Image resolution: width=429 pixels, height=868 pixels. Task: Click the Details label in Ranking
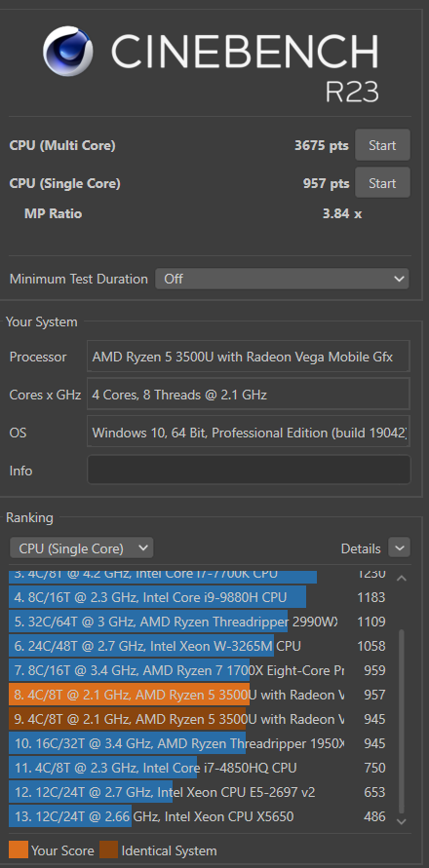(361, 548)
